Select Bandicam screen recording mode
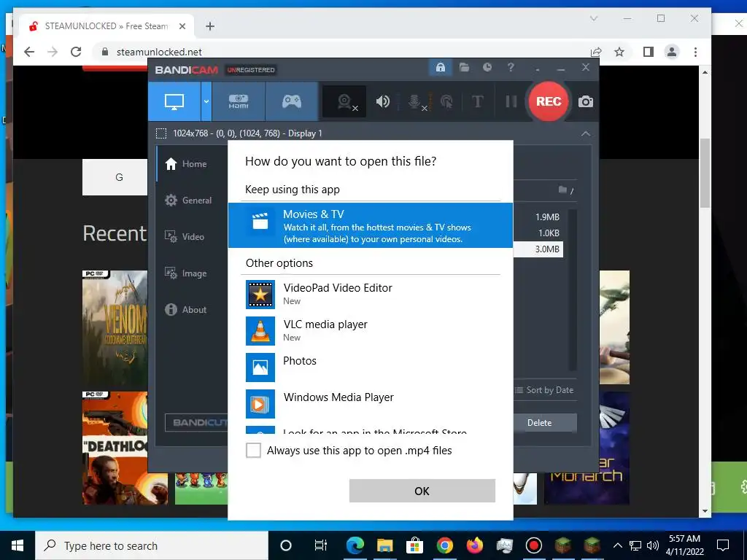Viewport: 747px width, 560px height. 174,101
